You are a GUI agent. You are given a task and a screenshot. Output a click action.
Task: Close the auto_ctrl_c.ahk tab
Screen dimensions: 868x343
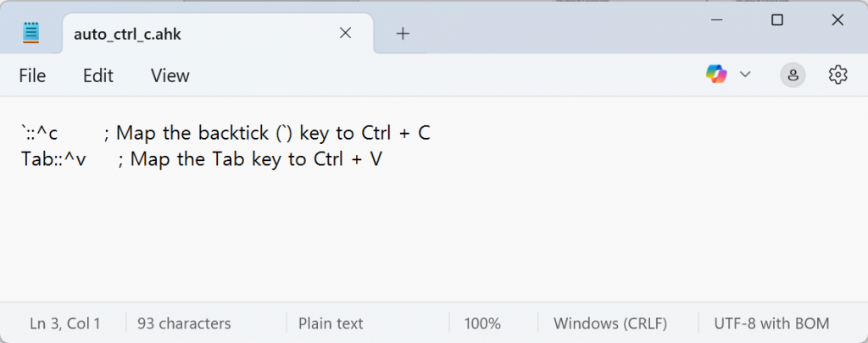tap(345, 33)
